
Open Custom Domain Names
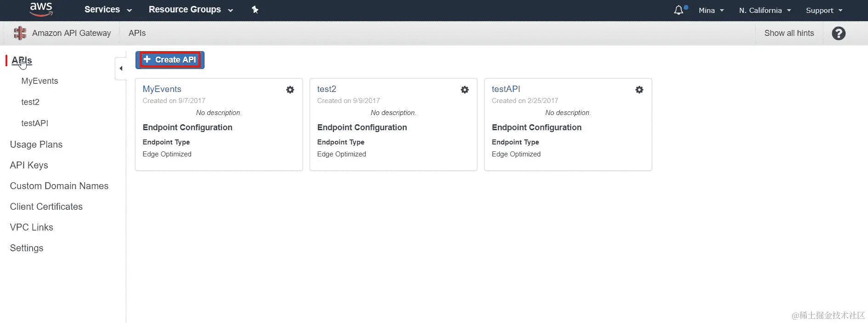pos(59,186)
